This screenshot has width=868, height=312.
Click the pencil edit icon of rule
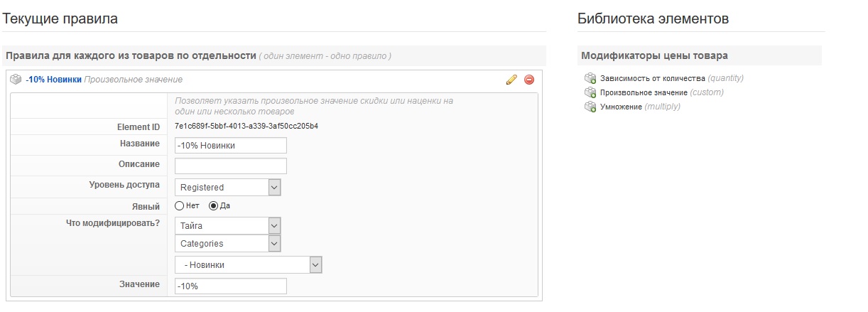511,80
